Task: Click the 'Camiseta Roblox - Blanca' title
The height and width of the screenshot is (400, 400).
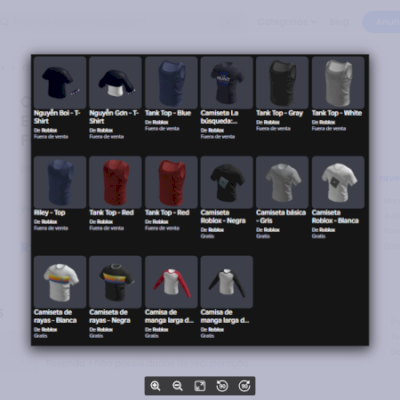Action: point(335,217)
